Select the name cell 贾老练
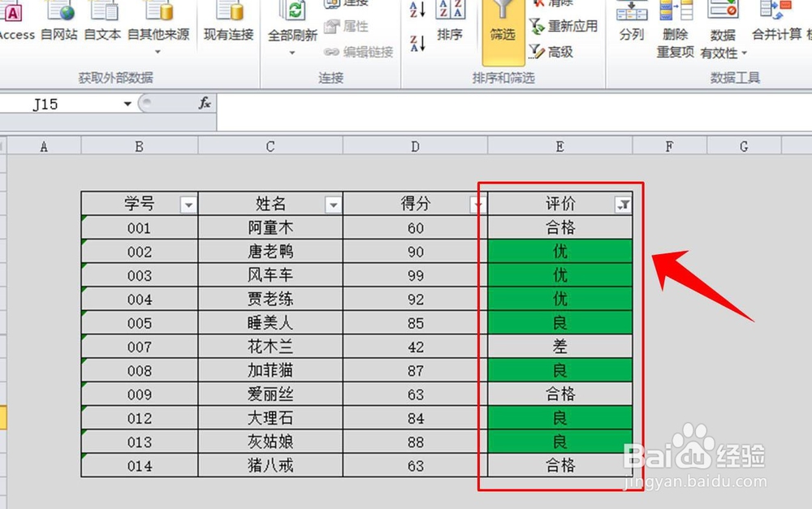812x509 pixels. 270,300
